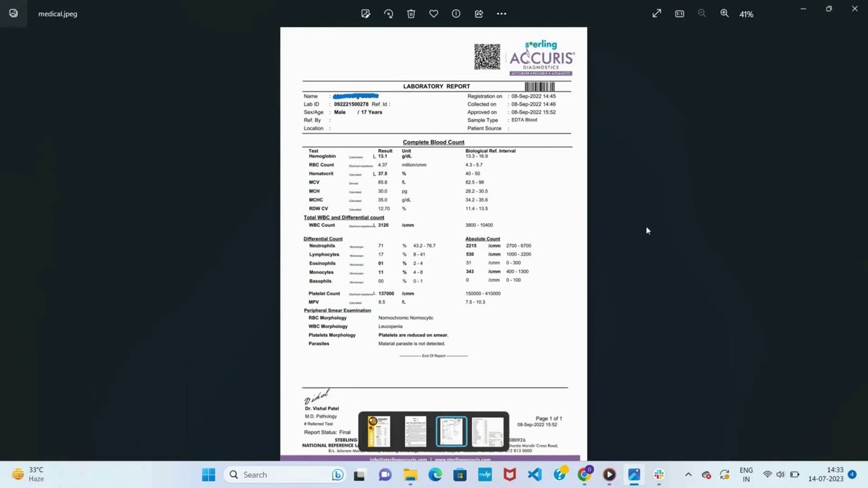Screen dimensions: 868x488
Task: Open Microsoft Store from the taskbar
Action: [460, 474]
